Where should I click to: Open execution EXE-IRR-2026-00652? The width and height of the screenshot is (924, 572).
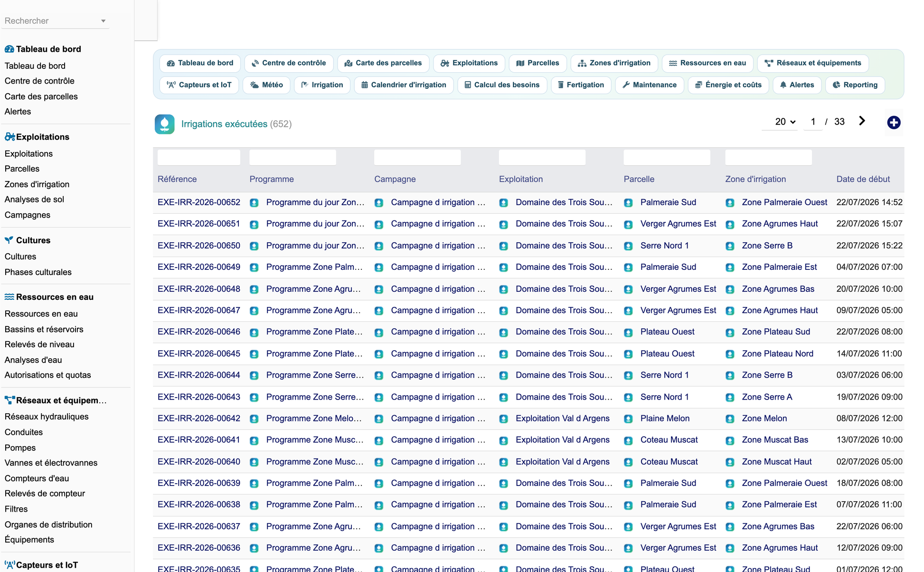click(199, 202)
